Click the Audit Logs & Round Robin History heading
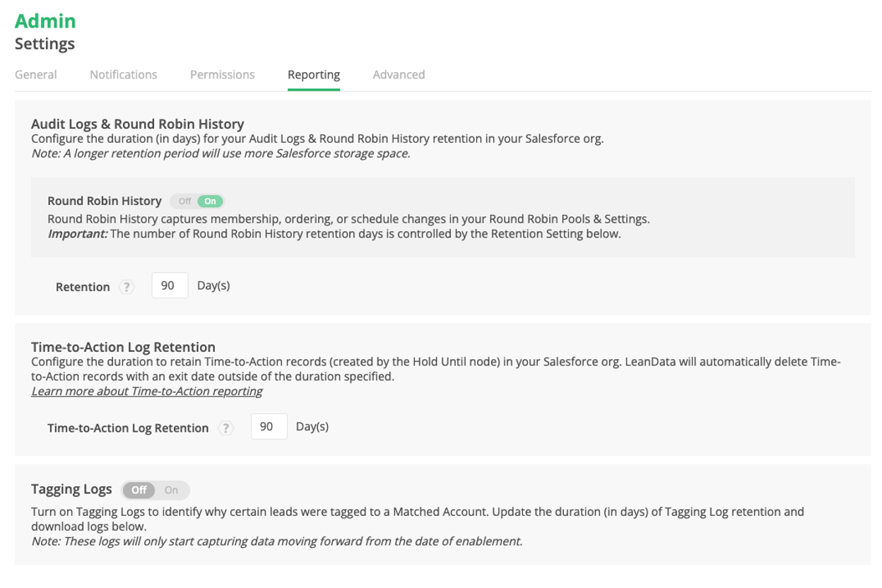Screen dimensions: 882x588 138,124
